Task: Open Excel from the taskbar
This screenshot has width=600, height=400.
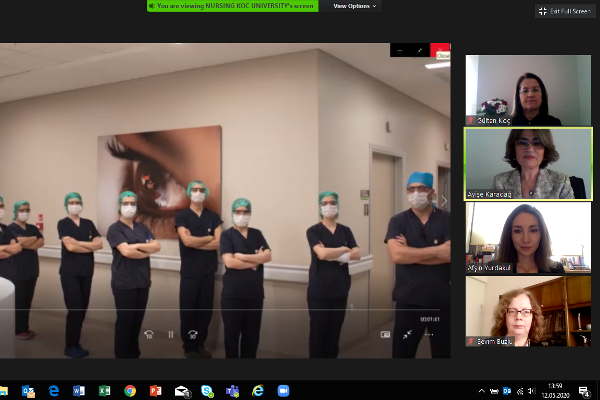Action: pos(103,390)
